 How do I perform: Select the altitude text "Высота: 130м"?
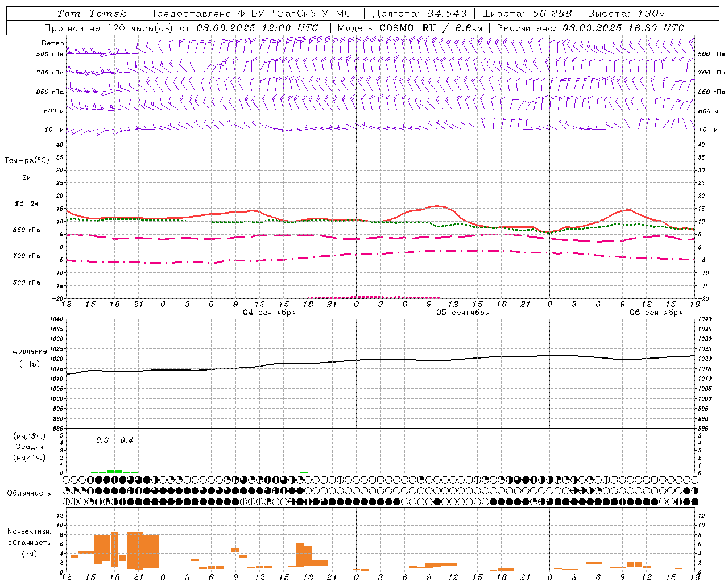pyautogui.click(x=626, y=14)
